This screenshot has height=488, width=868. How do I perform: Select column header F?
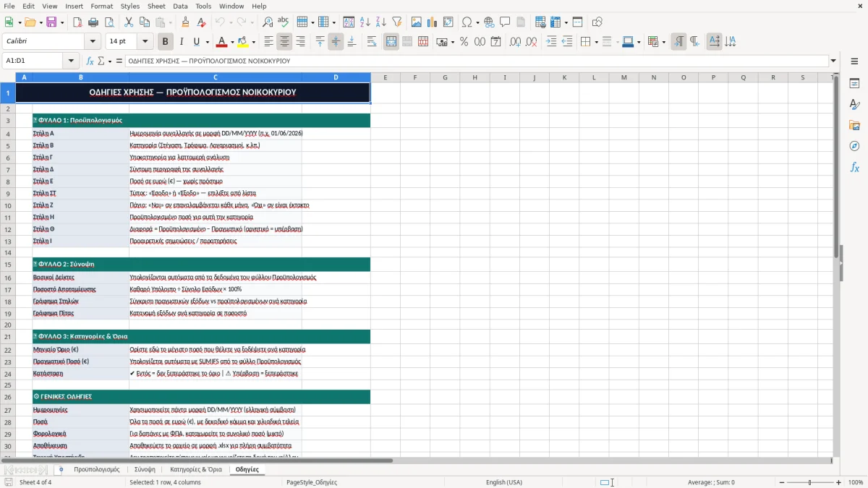[x=415, y=77]
